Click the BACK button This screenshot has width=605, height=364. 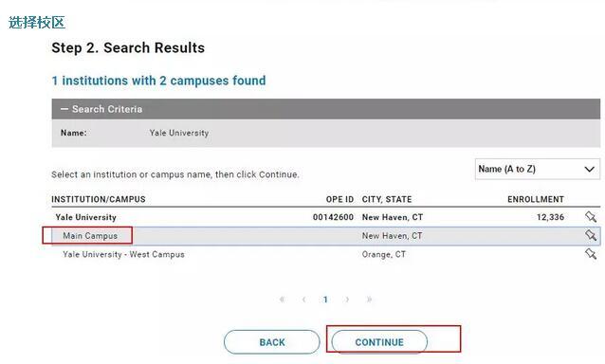(x=272, y=342)
